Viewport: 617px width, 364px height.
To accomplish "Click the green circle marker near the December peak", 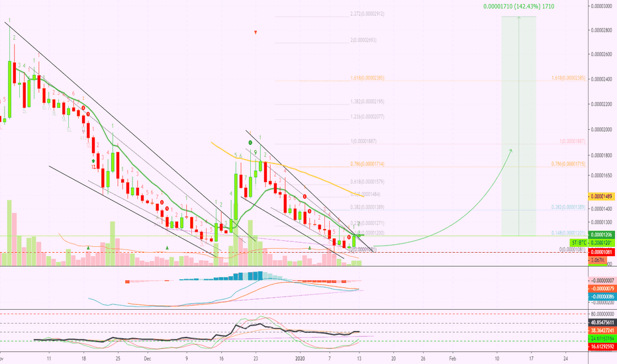I will pyautogui.click(x=250, y=142).
